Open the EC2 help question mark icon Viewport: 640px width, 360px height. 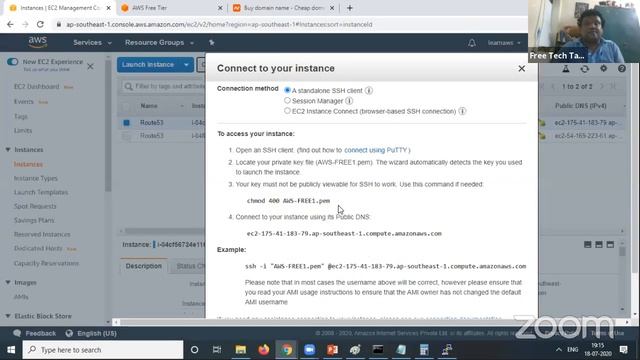(x=622, y=69)
